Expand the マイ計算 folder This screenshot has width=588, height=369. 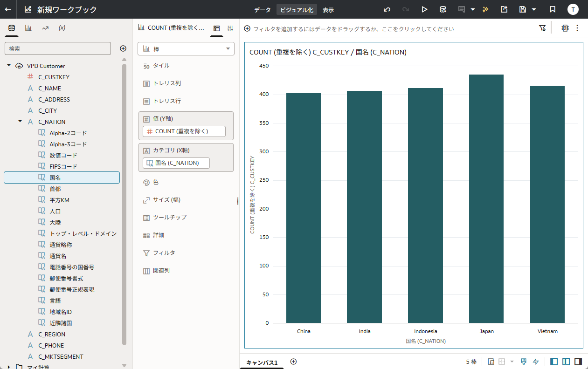[x=9, y=367]
